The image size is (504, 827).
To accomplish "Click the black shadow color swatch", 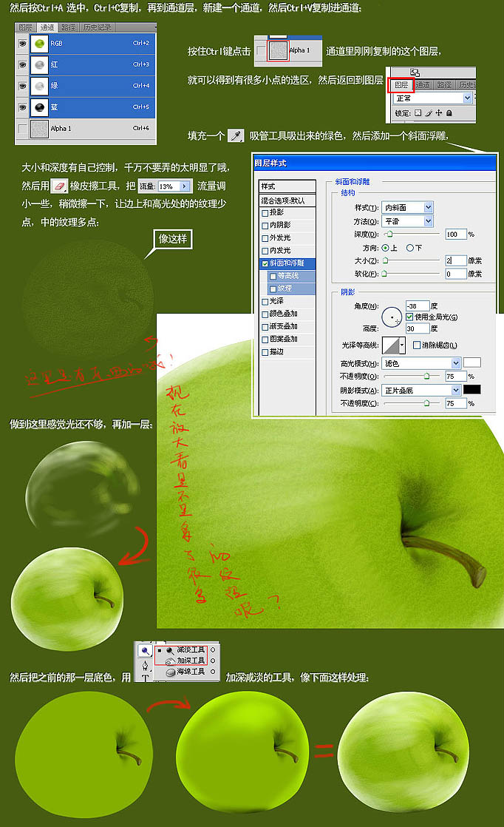I will tap(472, 389).
